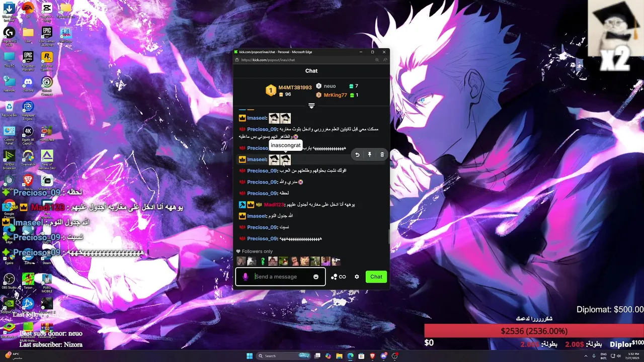Click Madi123 username in chat
Viewport: 644px width, 362px height.
[x=274, y=205]
